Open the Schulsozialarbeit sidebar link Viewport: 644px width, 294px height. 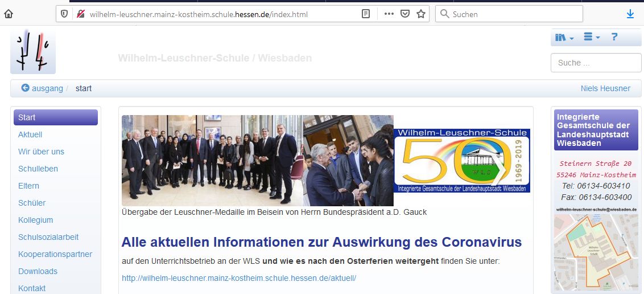tap(48, 237)
